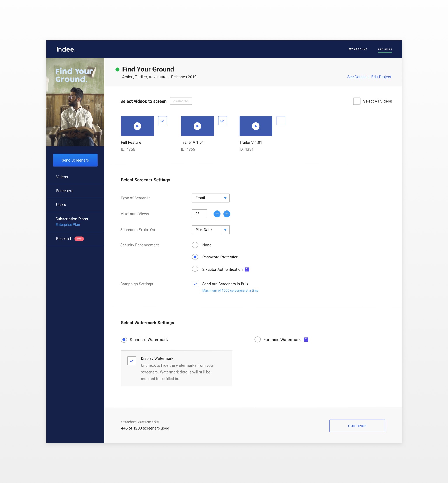Click the 'Full Feature' video title

tap(131, 142)
